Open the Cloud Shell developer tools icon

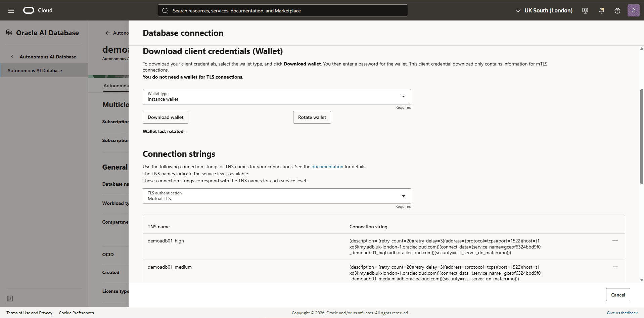pyautogui.click(x=585, y=11)
